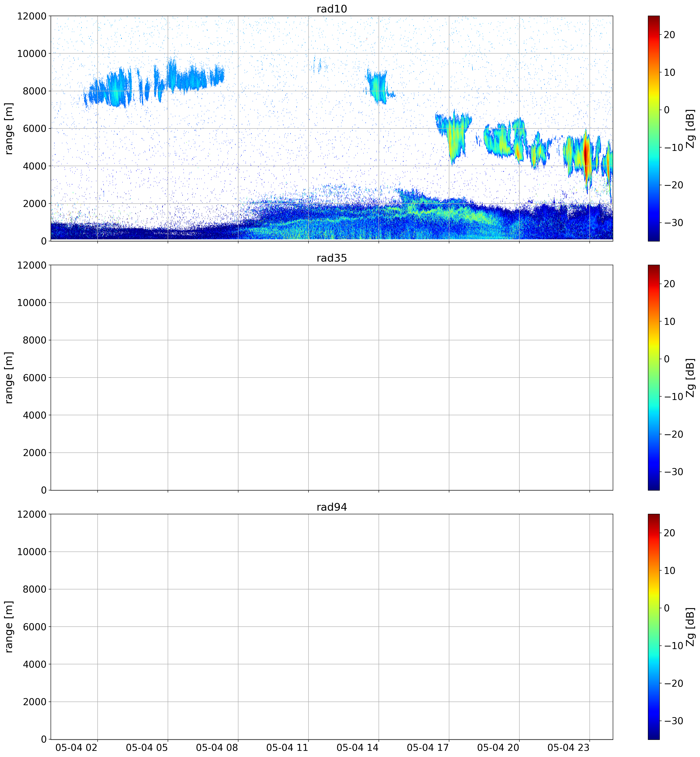Click the 20 tick on rad10 colorbar
The width and height of the screenshot is (700, 757).
tap(669, 35)
